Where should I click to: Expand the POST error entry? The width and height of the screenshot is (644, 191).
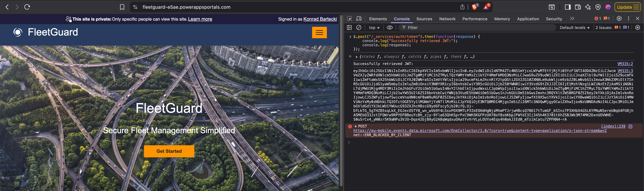pyautogui.click(x=356, y=126)
